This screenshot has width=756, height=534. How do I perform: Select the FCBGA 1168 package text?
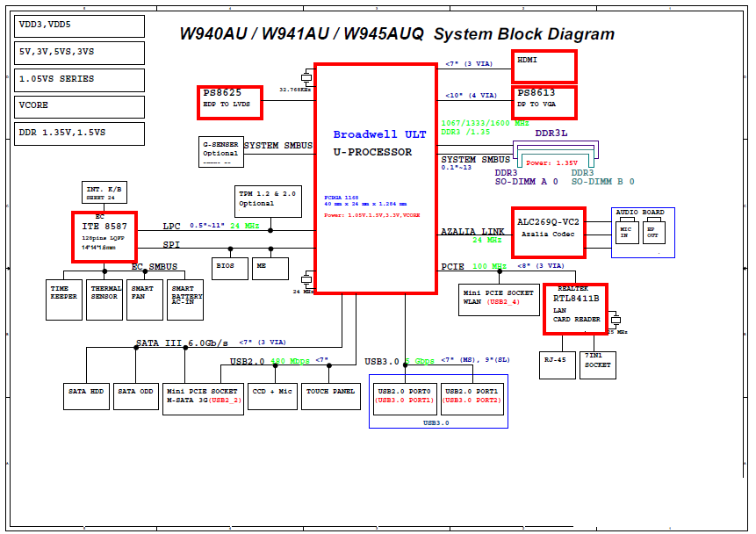pyautogui.click(x=342, y=198)
